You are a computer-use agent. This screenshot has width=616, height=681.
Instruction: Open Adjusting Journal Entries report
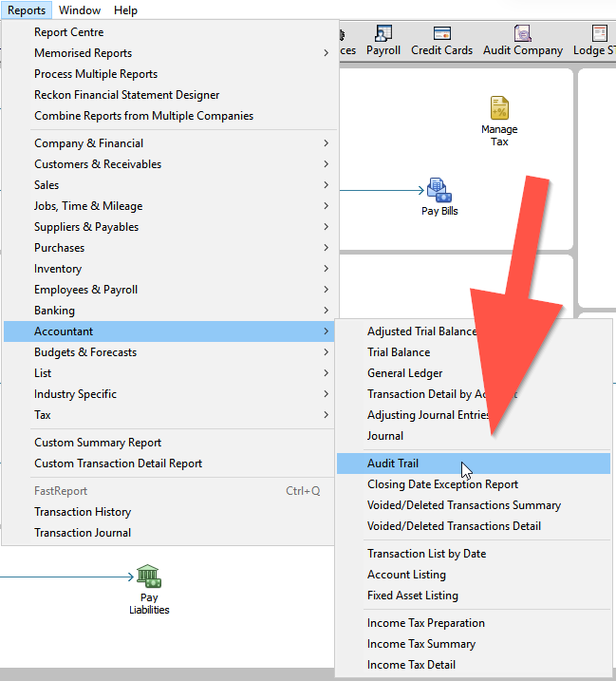click(x=474, y=415)
